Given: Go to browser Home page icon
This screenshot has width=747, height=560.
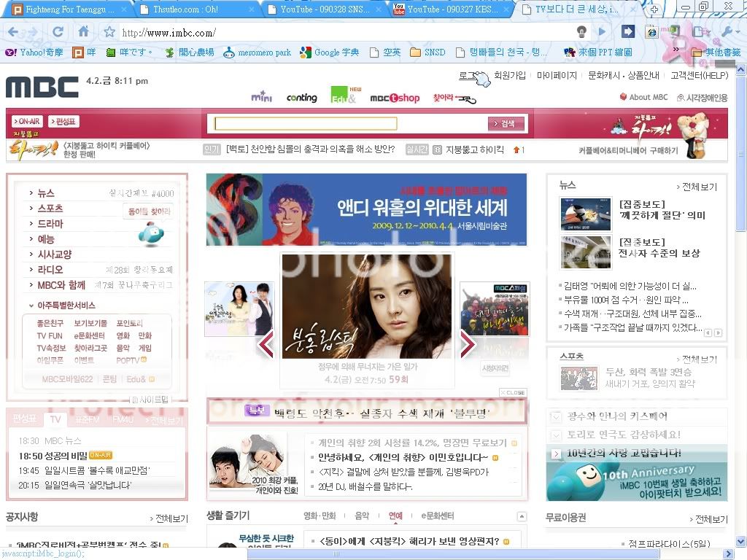Looking at the screenshot, I should tap(84, 32).
